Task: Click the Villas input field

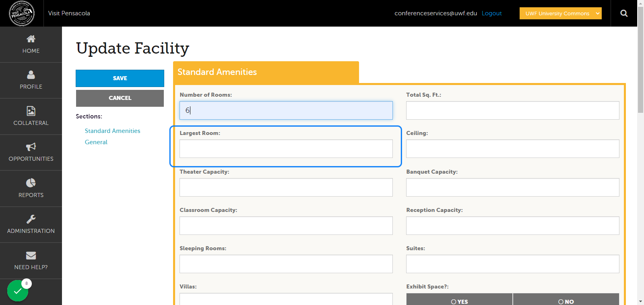Action: [286, 299]
